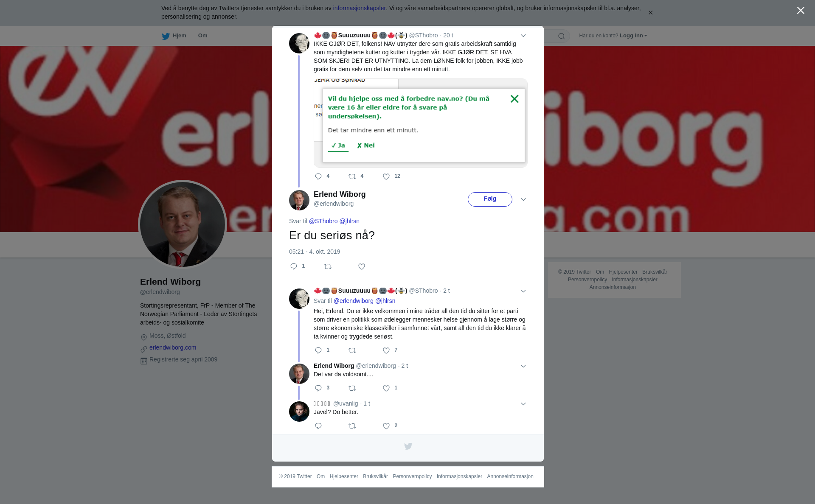Close the tweet overlay with the X icon

click(x=801, y=11)
